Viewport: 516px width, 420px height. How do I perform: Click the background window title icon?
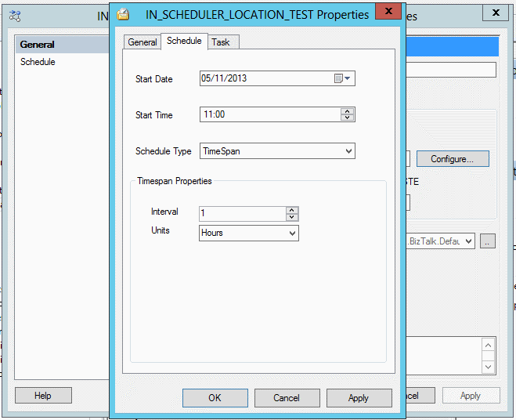[x=16, y=15]
